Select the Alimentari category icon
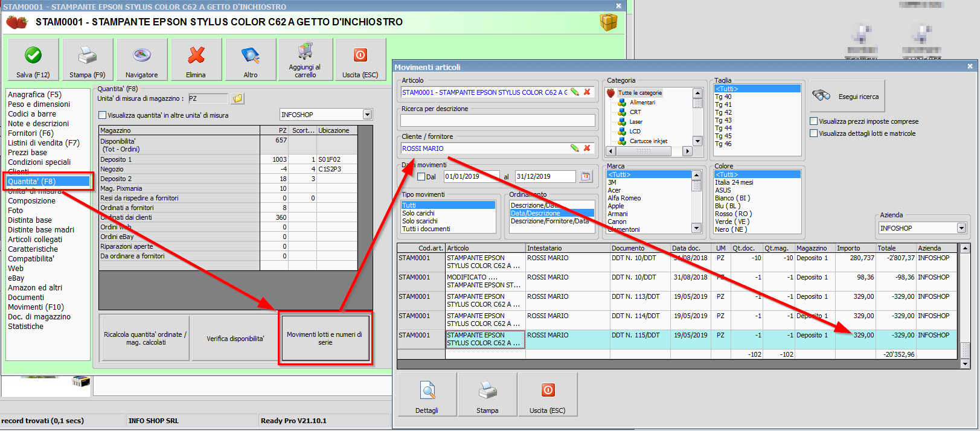 pos(622,103)
